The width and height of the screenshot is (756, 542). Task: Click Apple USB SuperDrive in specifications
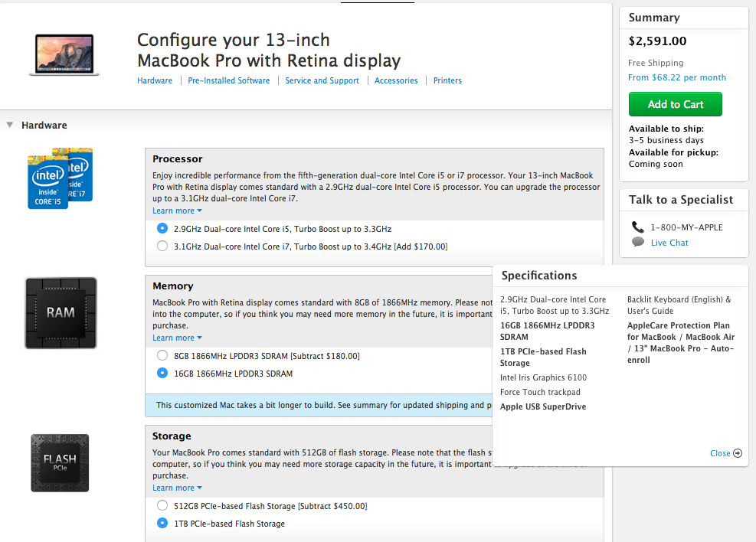click(x=543, y=406)
